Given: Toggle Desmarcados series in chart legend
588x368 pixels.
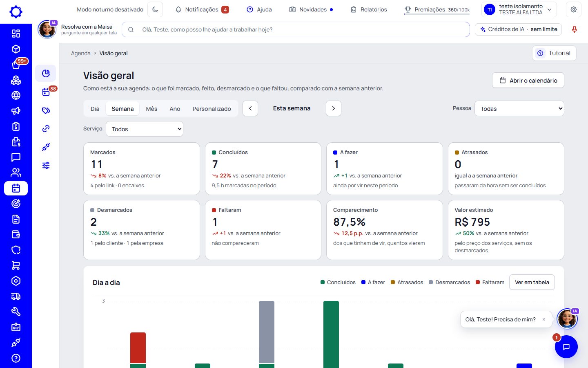Looking at the screenshot, I should 449,283.
